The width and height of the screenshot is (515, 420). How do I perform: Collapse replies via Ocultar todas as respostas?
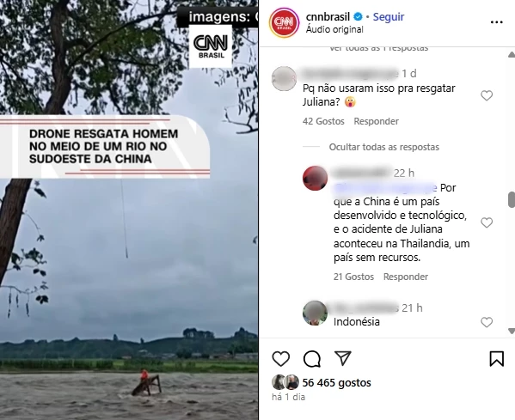coord(384,147)
